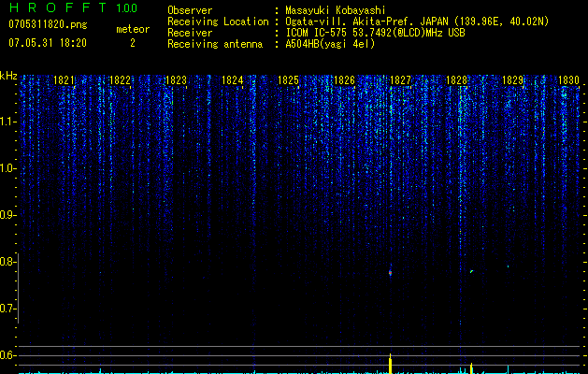This screenshot has height=374, width=588.
Task: Select the Ogata-vill. Akita-Pref. JAPAN location text
Action: 417,22
